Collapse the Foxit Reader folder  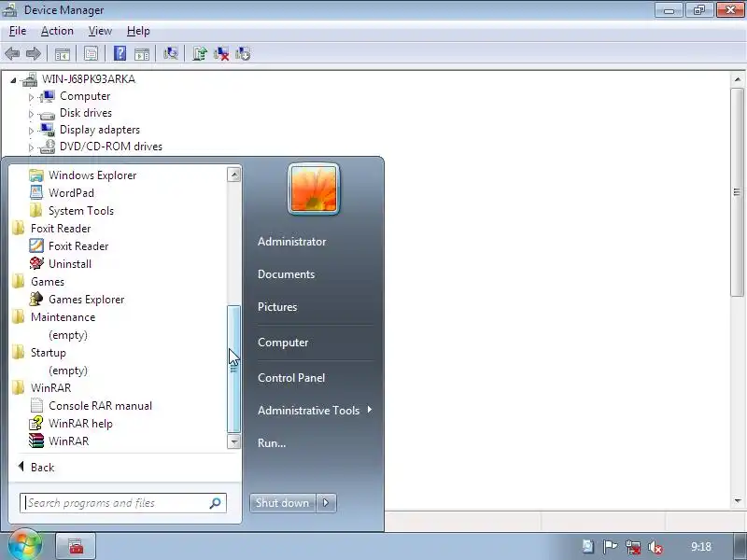[x=60, y=229]
